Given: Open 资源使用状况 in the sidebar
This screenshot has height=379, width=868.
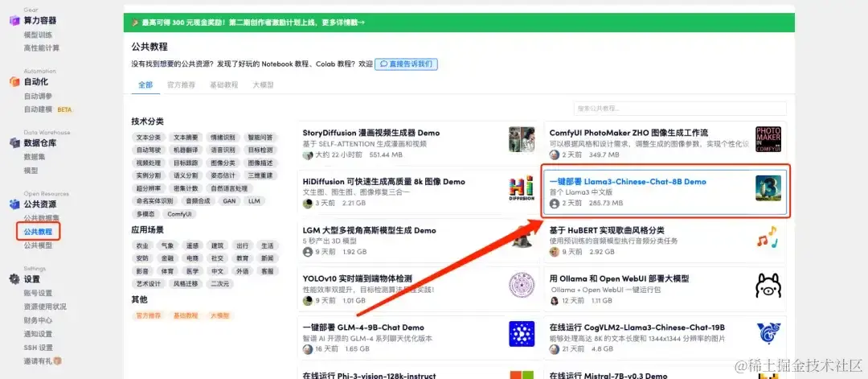Looking at the screenshot, I should (45, 307).
